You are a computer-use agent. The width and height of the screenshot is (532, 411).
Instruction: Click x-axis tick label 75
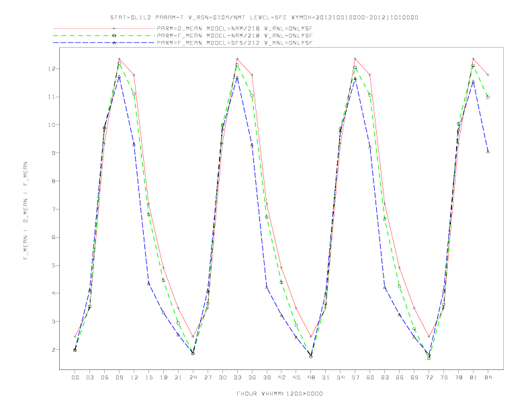pyautogui.click(x=444, y=377)
